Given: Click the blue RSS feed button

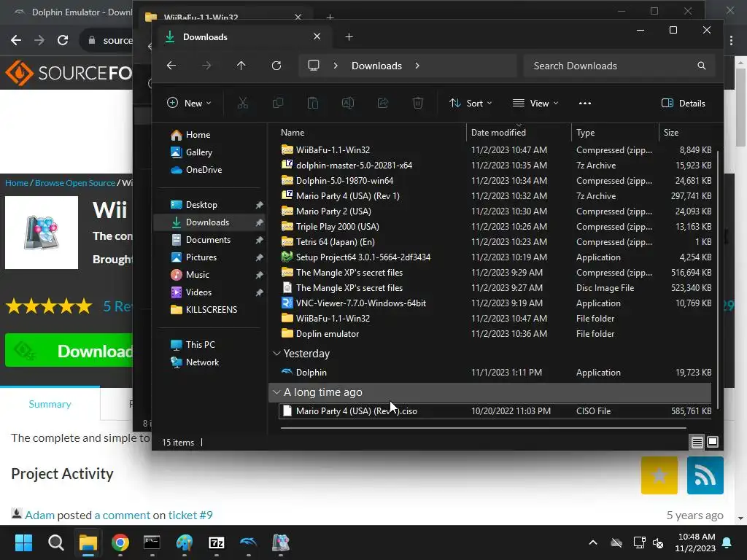Looking at the screenshot, I should [705, 475].
